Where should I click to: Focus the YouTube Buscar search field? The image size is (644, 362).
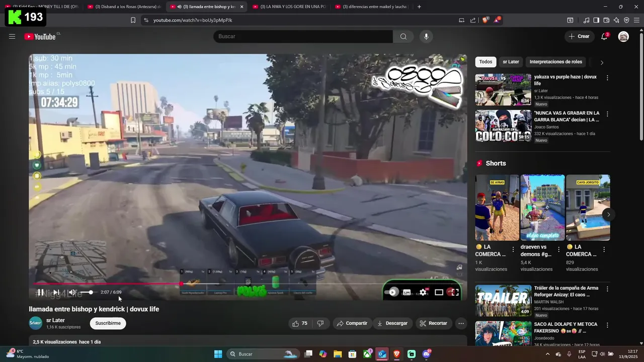[x=303, y=36]
